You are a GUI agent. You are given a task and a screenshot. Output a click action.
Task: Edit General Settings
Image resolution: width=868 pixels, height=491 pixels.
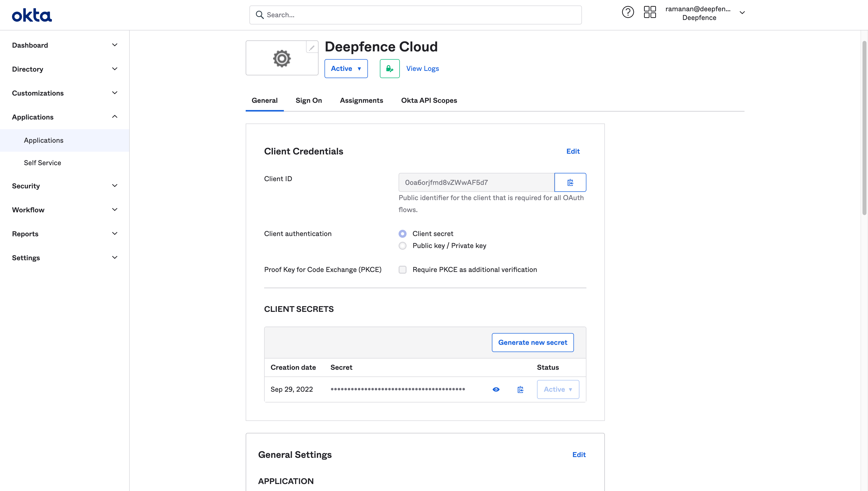click(x=579, y=455)
